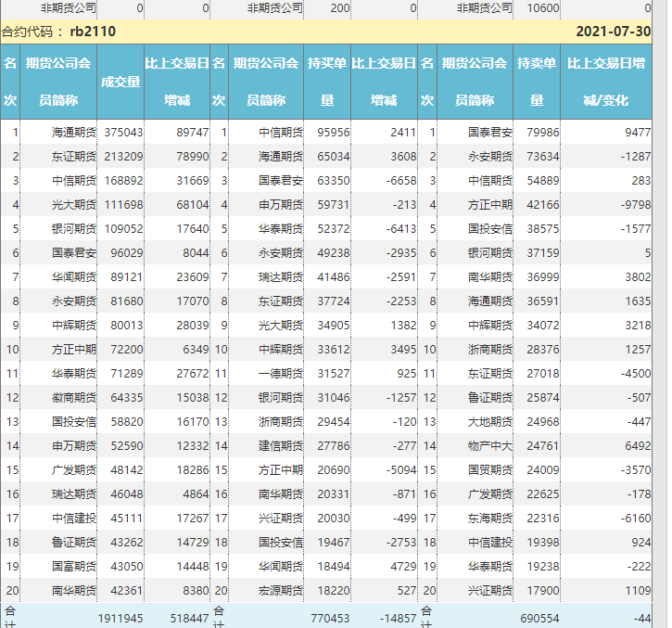Click long position 20030 for 兴证期货

click(334, 519)
